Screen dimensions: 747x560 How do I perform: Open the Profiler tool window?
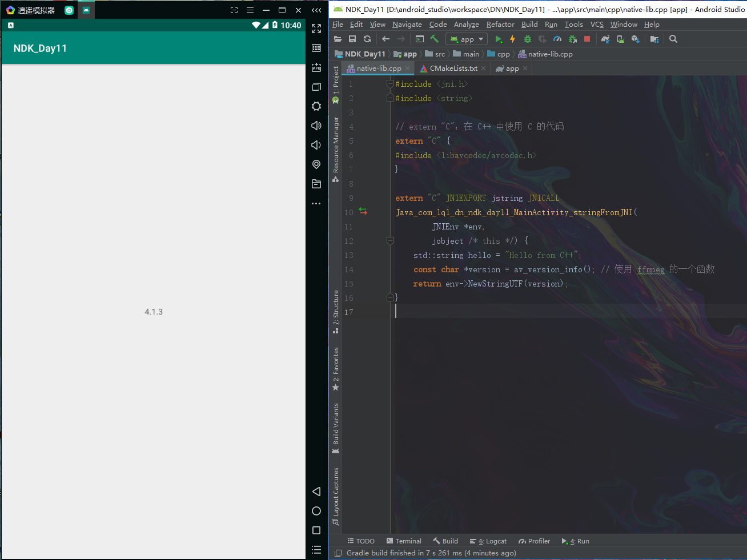tap(535, 541)
